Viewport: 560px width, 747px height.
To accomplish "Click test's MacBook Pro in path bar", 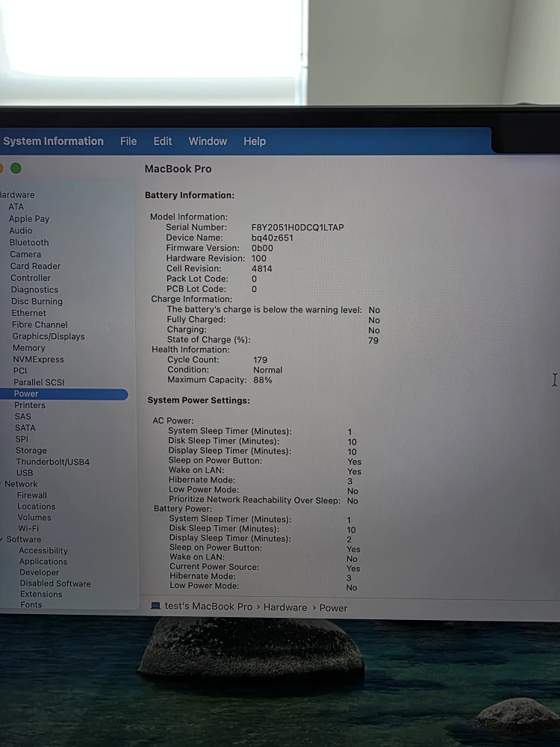I will (x=208, y=607).
